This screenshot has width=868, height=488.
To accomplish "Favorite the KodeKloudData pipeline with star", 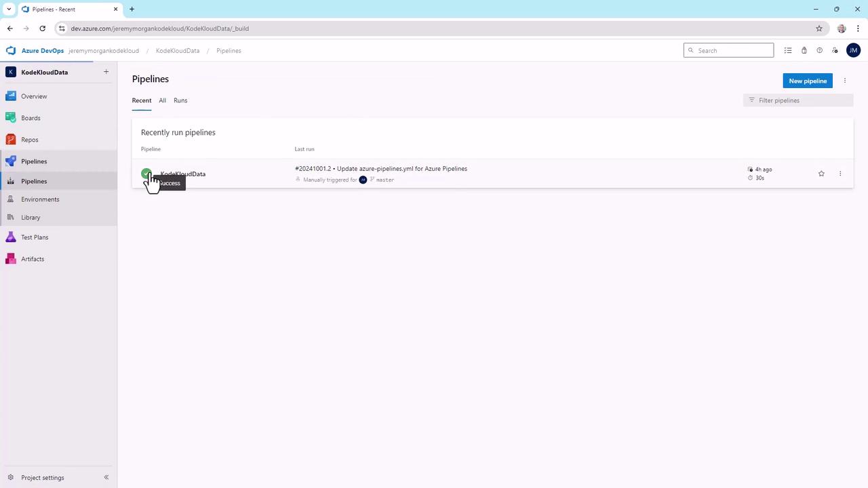I will (x=821, y=174).
